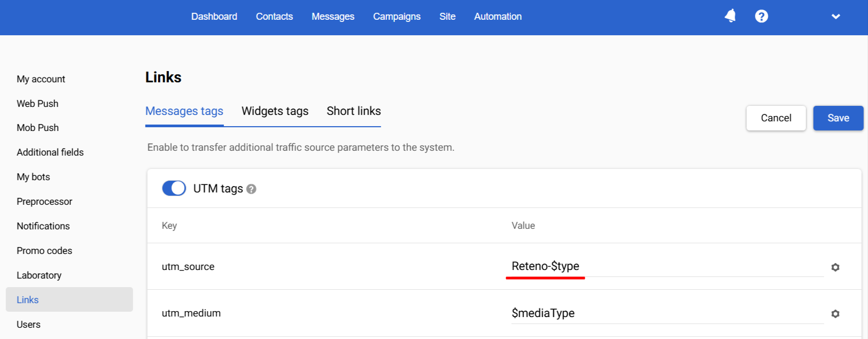Select Additional fields in the sidebar
Screen dimensions: 868x339
tap(50, 152)
